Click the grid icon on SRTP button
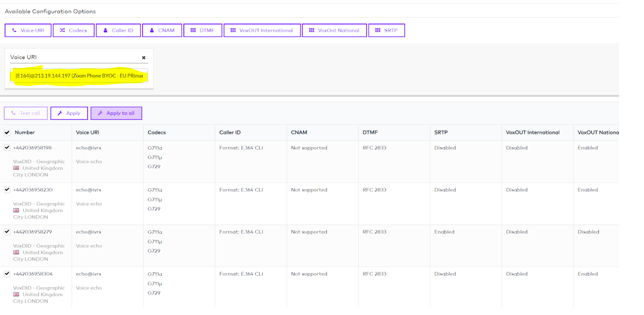644x315 pixels. 378,30
